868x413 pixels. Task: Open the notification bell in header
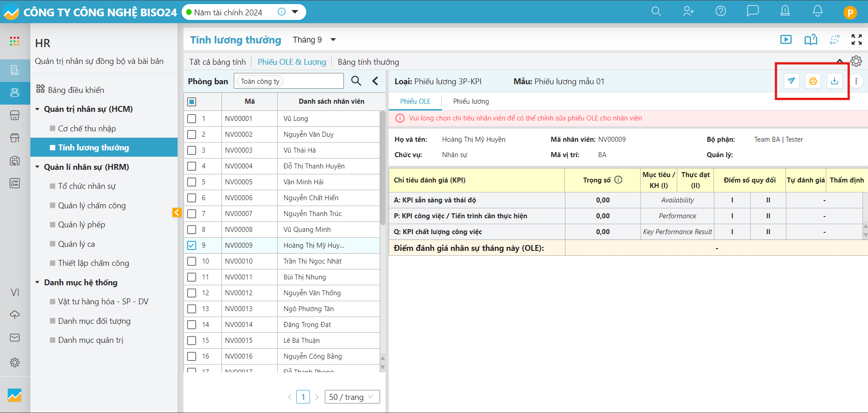[817, 11]
